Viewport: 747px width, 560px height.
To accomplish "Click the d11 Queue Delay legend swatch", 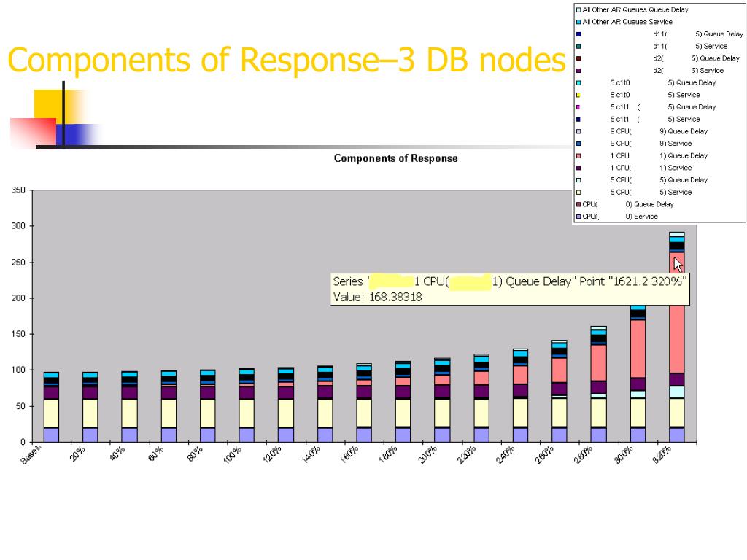I will 578,34.
